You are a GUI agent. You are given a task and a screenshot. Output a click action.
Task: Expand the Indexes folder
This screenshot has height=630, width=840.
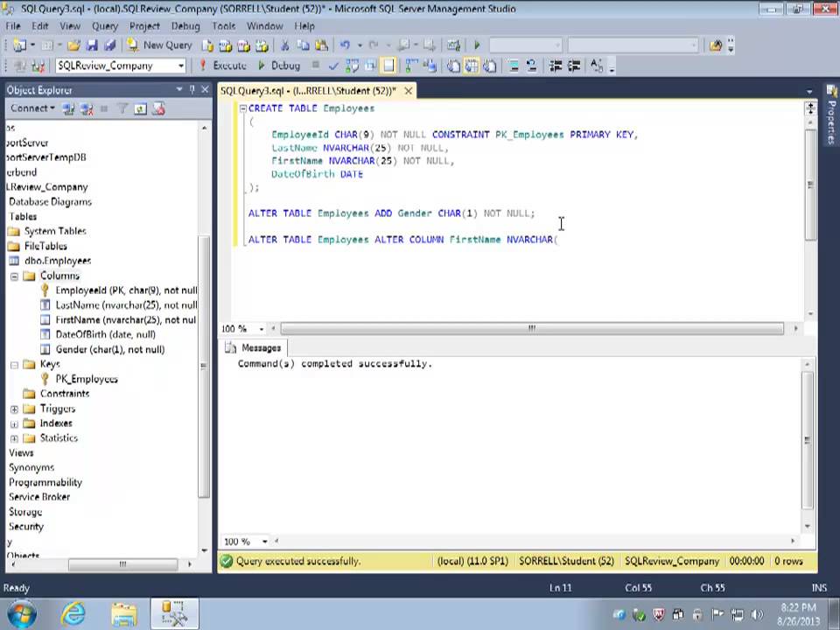click(15, 424)
